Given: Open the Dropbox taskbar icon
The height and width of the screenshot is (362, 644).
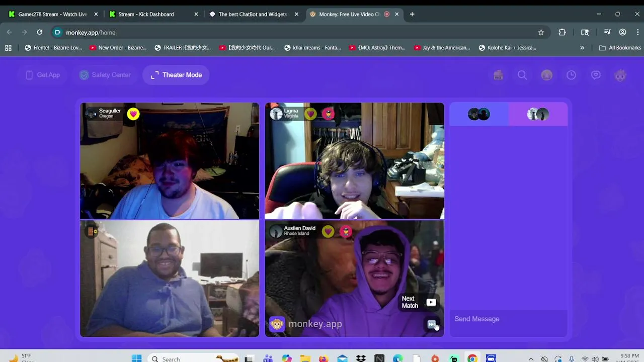Looking at the screenshot, I should point(361,358).
